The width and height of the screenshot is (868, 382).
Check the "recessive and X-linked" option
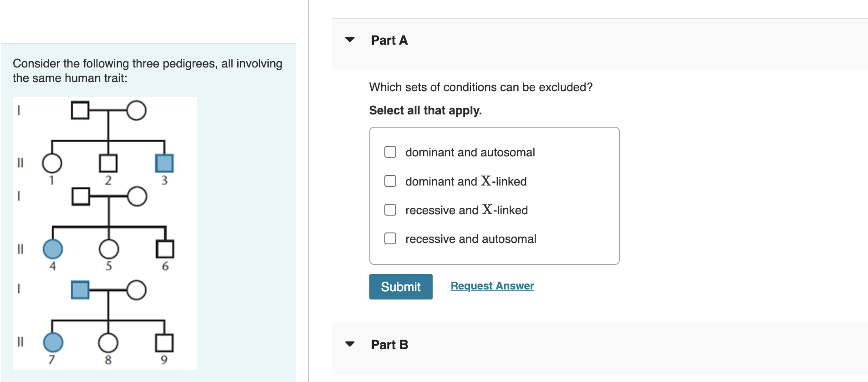[390, 209]
